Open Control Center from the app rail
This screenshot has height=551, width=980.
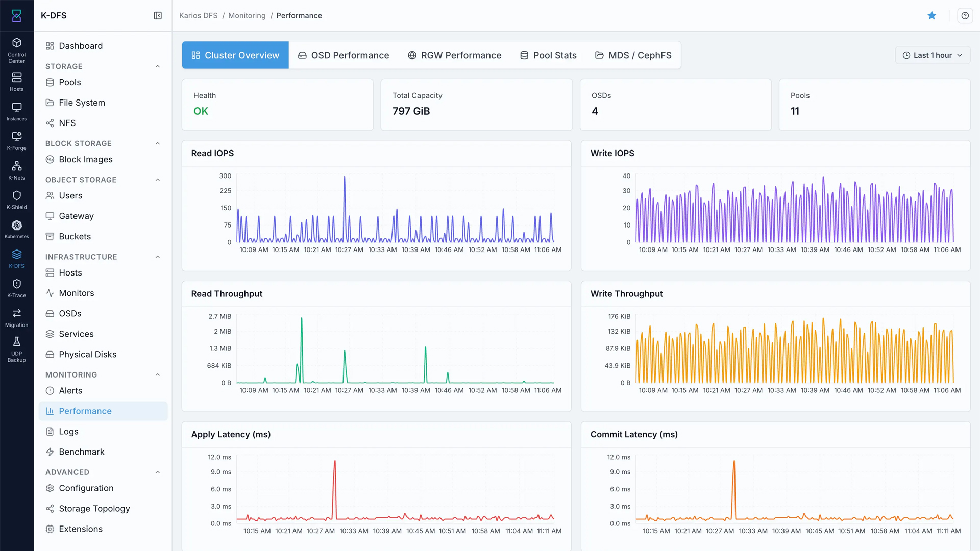17,50
